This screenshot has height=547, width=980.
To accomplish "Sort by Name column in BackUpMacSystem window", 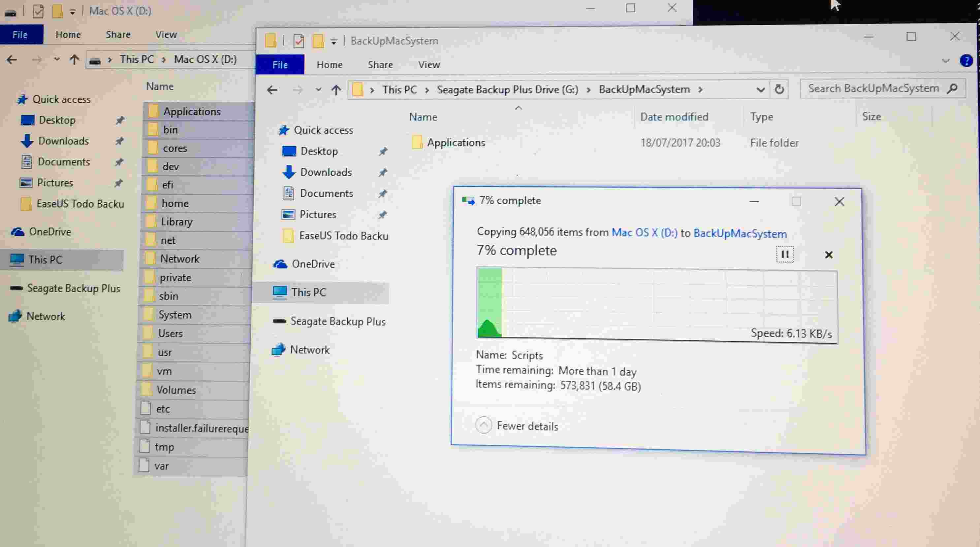I will (x=423, y=117).
